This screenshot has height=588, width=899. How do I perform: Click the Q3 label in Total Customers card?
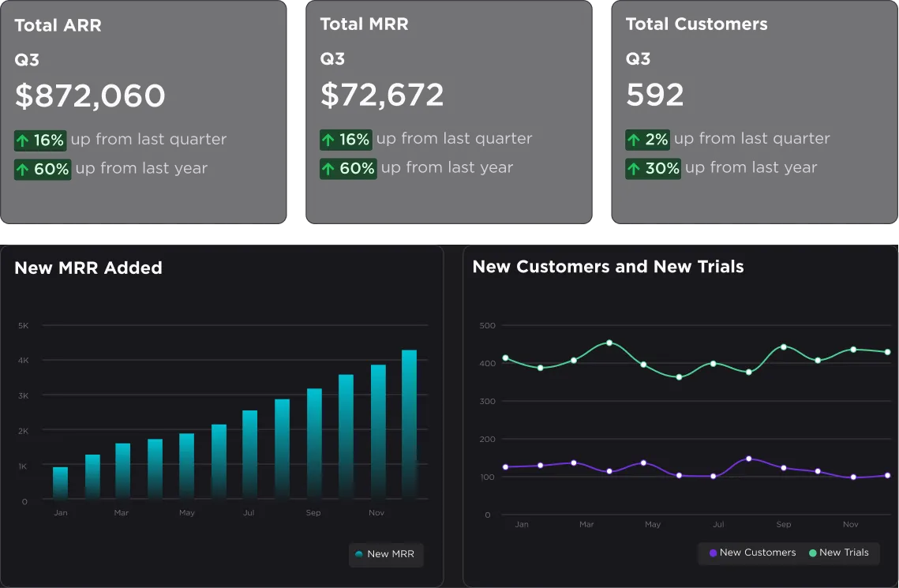(638, 59)
